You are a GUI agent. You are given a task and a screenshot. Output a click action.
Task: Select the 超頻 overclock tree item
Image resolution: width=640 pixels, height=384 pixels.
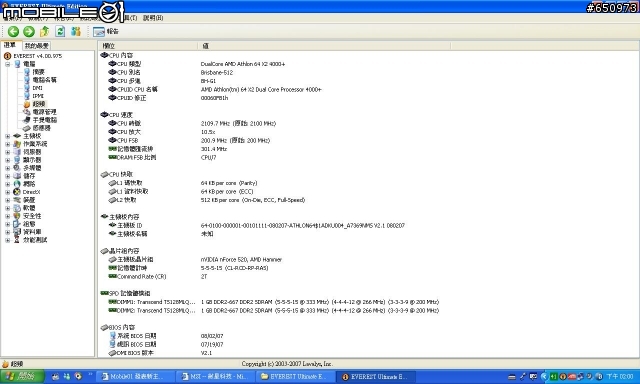(x=38, y=104)
